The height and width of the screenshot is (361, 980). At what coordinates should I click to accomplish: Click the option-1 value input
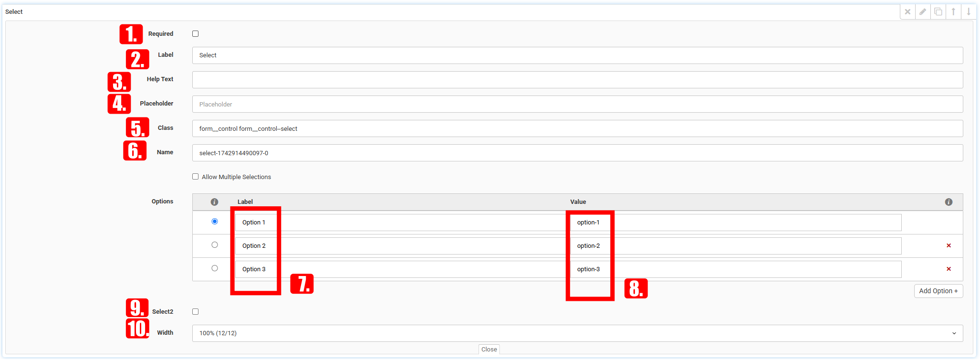tap(736, 223)
